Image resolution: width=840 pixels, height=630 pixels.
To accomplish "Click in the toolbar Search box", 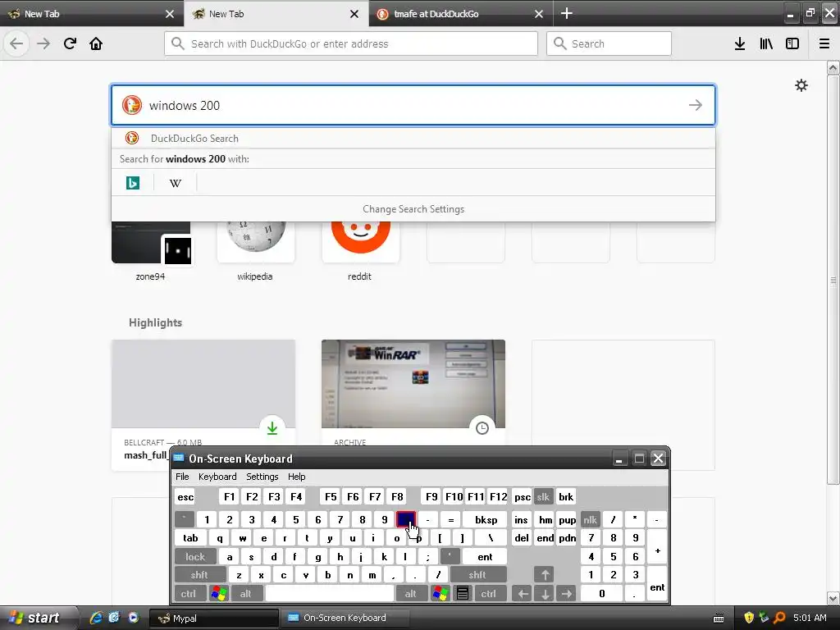I will 609,43.
